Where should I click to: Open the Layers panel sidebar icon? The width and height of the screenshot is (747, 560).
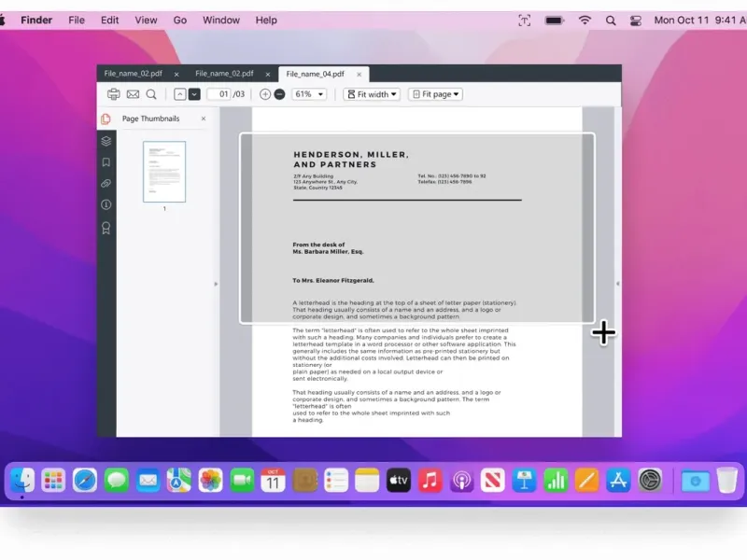click(x=106, y=141)
